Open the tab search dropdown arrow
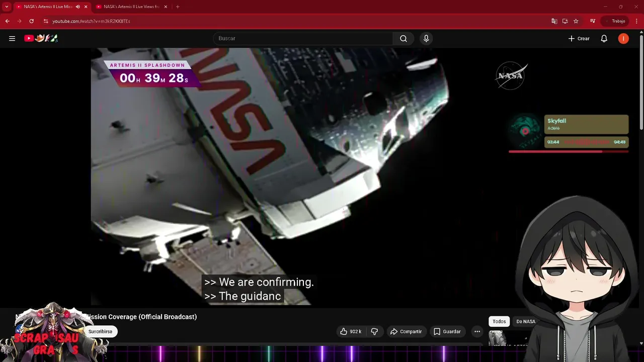Image resolution: width=644 pixels, height=362 pixels. tap(7, 7)
